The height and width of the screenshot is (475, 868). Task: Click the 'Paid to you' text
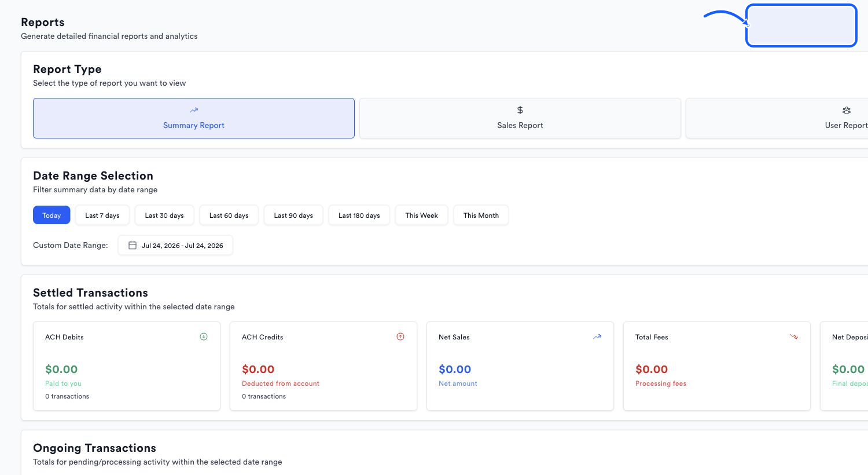click(x=63, y=383)
